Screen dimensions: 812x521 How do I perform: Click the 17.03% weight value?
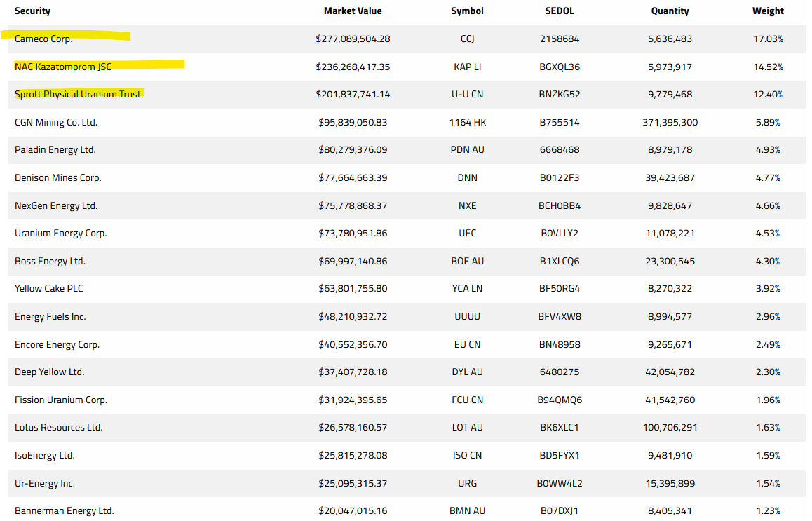[768, 39]
